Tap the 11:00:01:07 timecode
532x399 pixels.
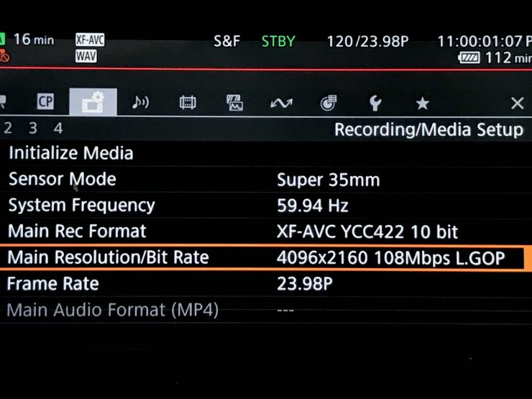pyautogui.click(x=480, y=42)
